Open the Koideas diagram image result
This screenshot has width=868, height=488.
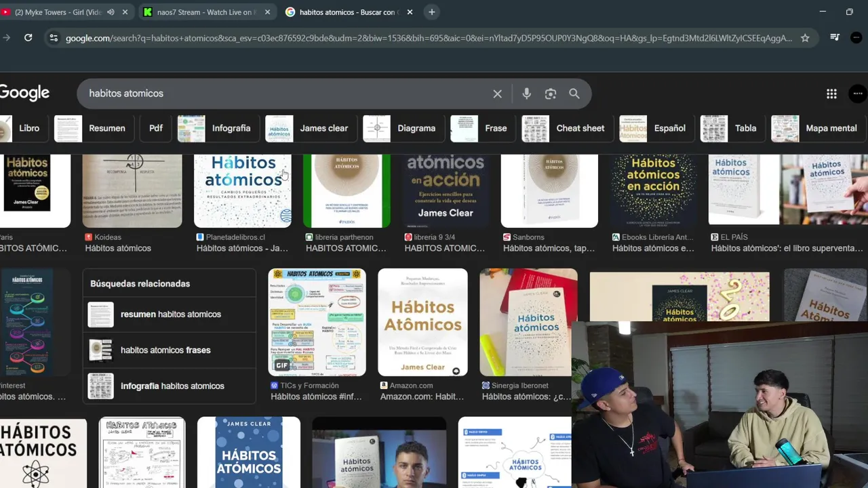tap(132, 190)
